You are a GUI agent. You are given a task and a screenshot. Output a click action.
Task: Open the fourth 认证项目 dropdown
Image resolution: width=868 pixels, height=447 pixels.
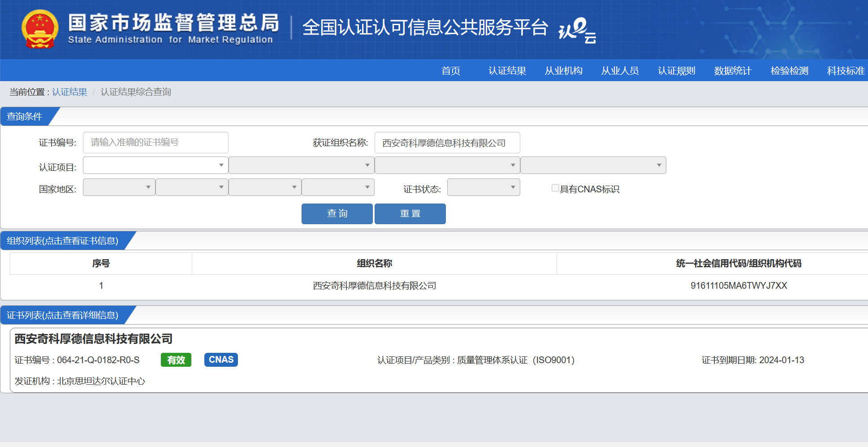point(593,165)
